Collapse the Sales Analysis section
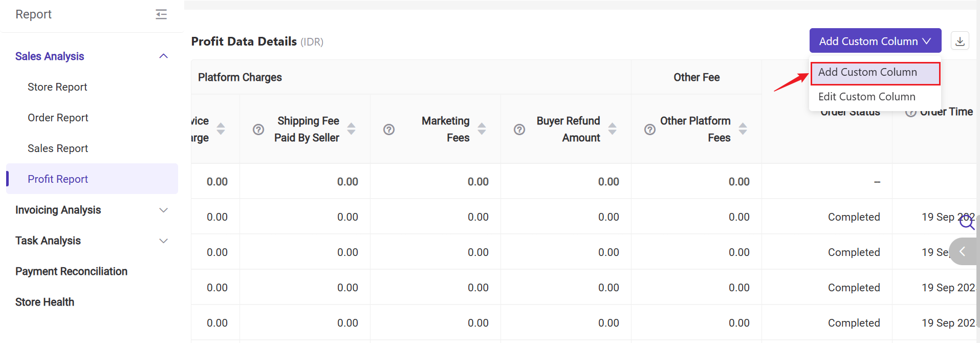980x343 pixels. coord(163,56)
